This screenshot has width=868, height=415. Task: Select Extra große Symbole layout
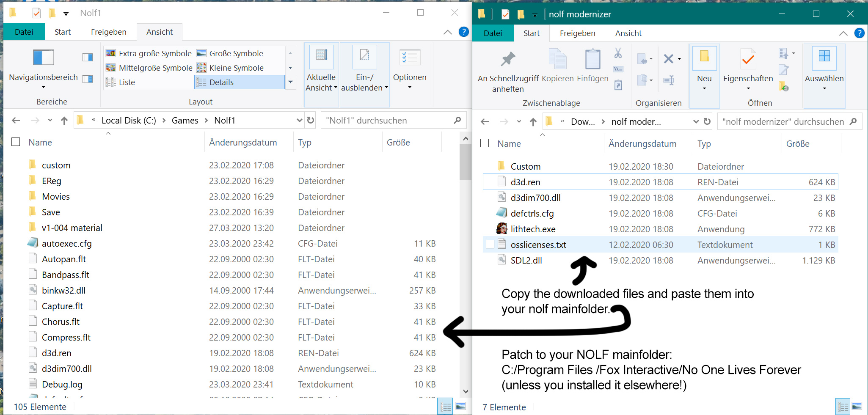(149, 53)
